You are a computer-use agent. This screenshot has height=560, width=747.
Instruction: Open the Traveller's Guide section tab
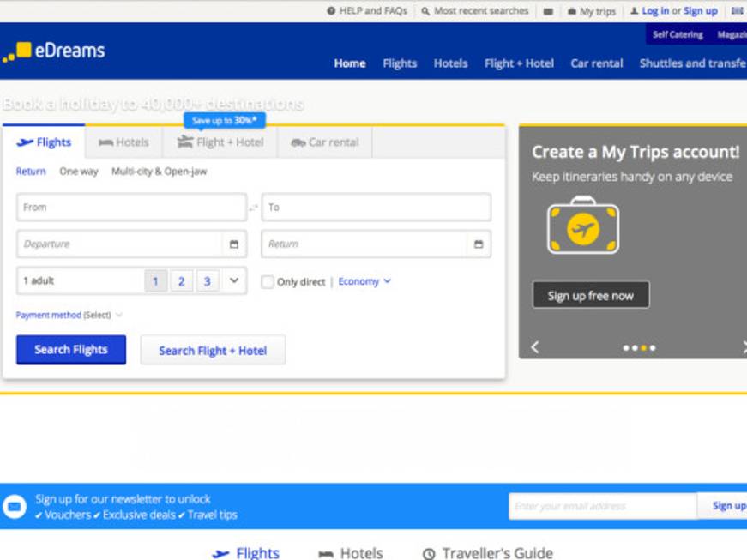pos(488,553)
